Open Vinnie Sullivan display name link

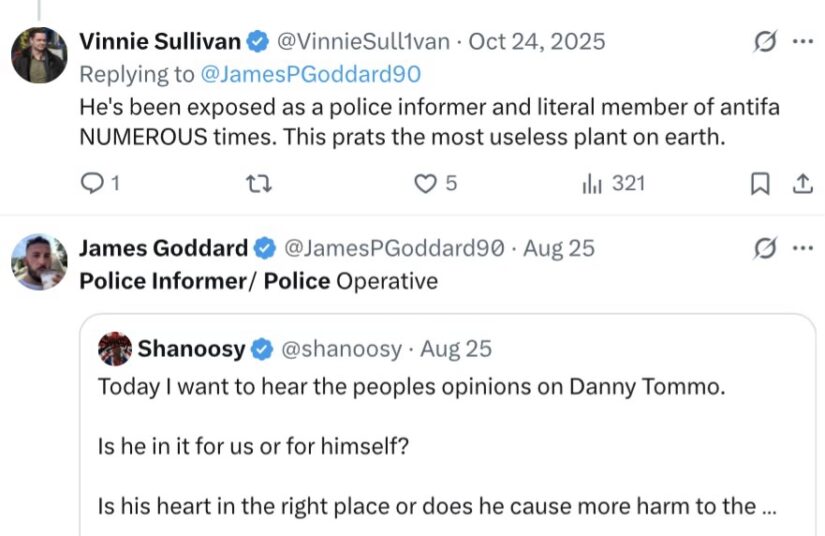pyautogui.click(x=160, y=42)
